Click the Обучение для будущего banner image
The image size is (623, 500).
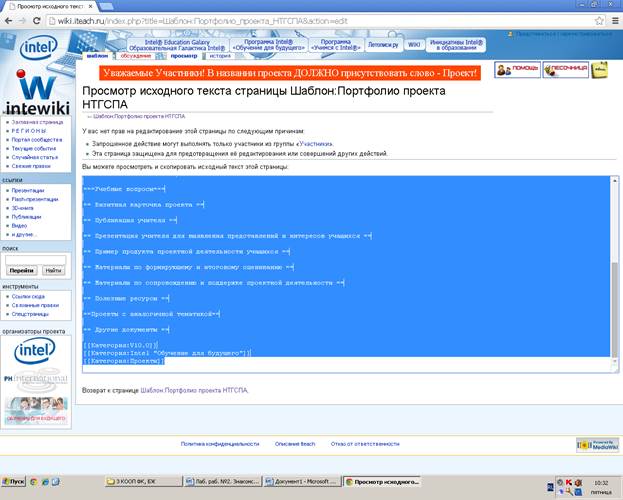click(x=36, y=411)
